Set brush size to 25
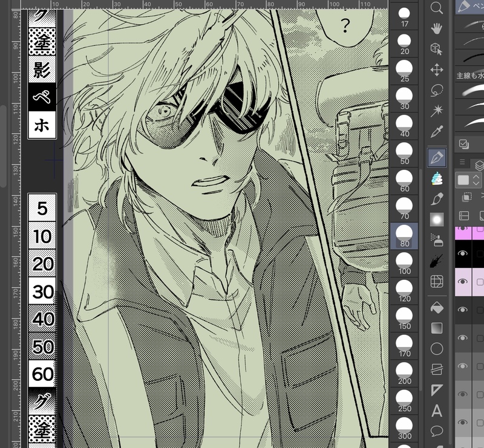Viewport: 484px width, 448px height. pyautogui.click(x=404, y=71)
